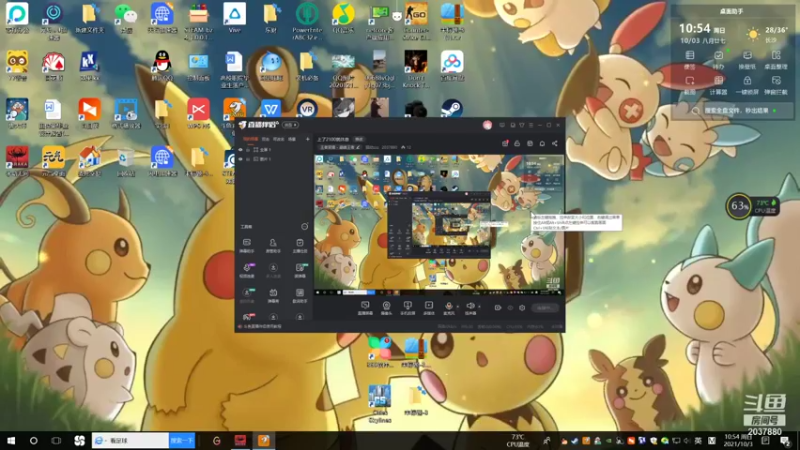Viewport: 800px width, 450px height.
Task: Expand speaker options arrow in Douyu
Action: click(479, 307)
